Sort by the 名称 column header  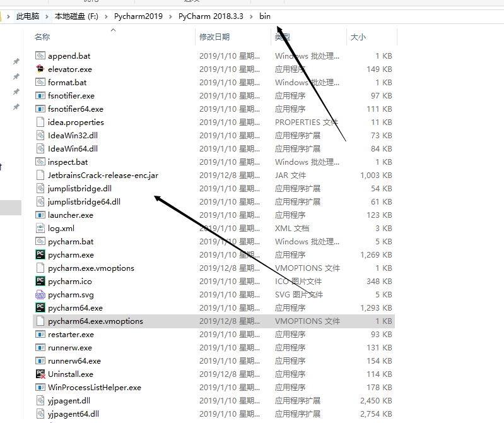42,37
